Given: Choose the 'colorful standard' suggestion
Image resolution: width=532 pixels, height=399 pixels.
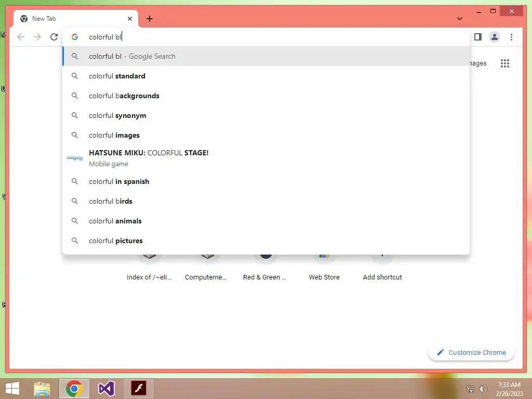Looking at the screenshot, I should pos(266,76).
